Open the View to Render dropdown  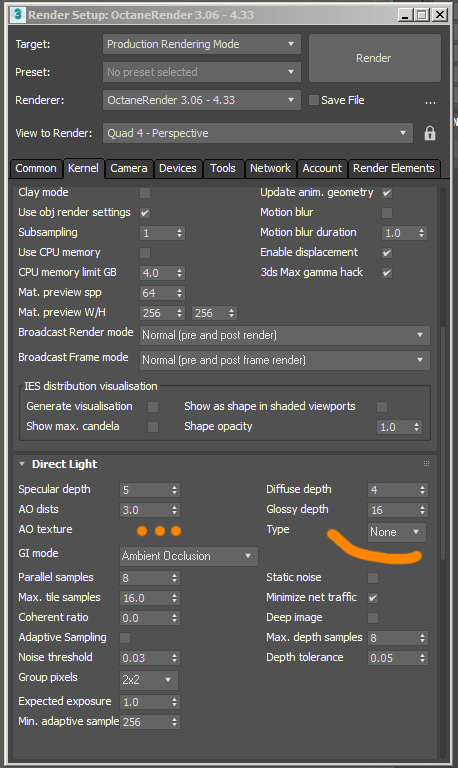(x=257, y=133)
